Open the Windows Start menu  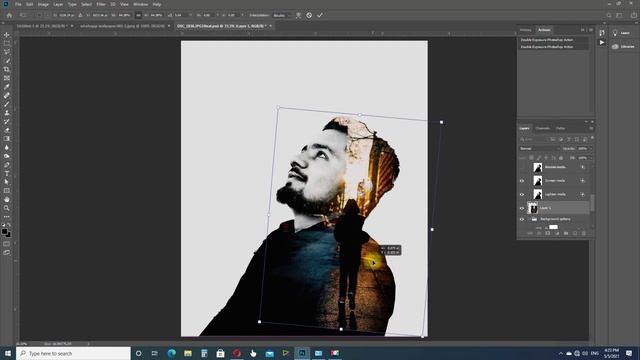coord(7,353)
